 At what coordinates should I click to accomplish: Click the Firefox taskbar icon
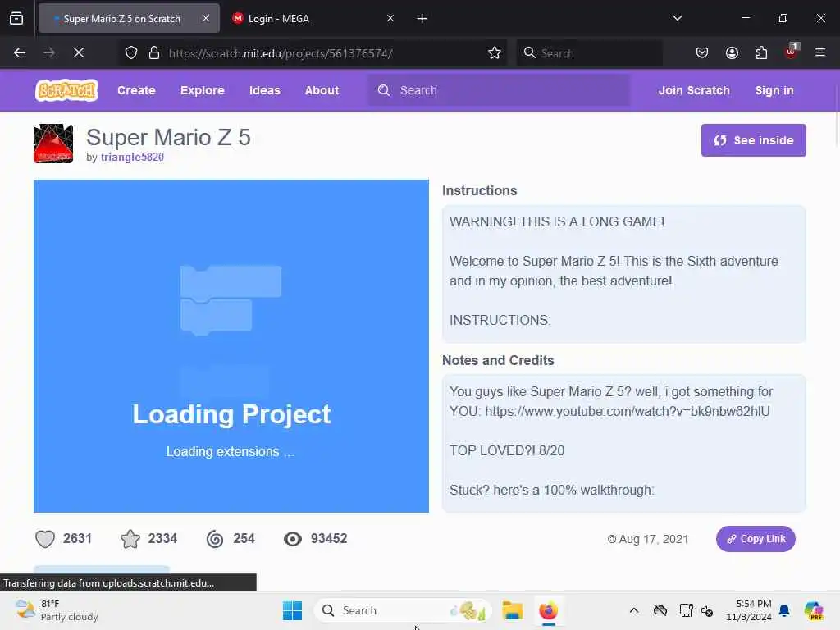point(548,610)
